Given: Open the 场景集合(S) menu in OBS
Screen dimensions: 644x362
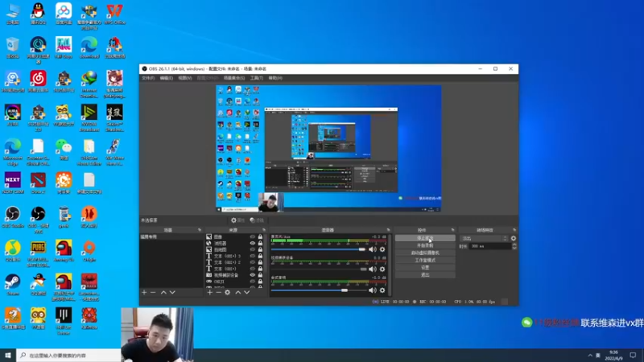Looking at the screenshot, I should tap(234, 78).
